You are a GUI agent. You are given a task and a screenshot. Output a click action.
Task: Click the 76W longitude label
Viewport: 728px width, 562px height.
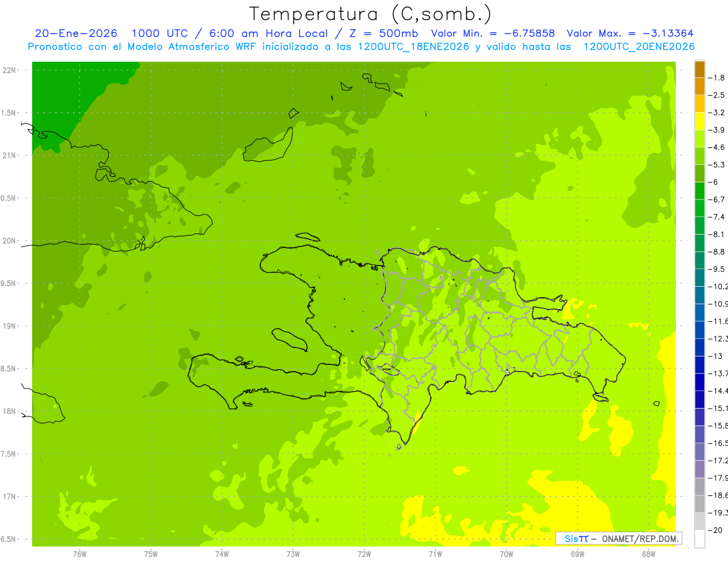pos(79,554)
